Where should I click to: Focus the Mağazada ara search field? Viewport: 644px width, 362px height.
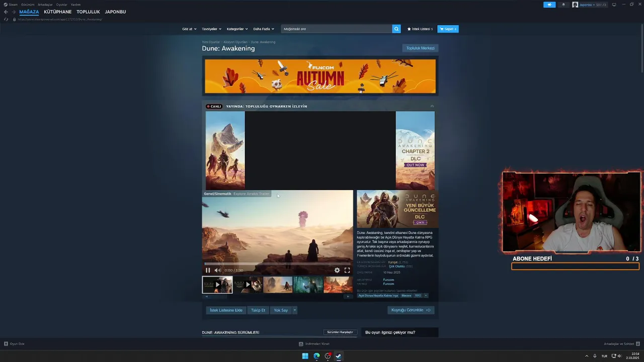click(x=337, y=29)
